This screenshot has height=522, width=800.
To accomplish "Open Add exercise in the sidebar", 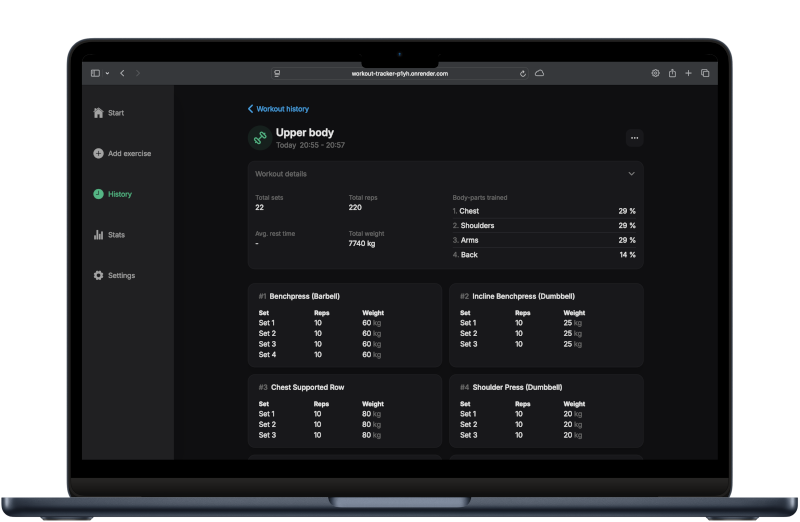I will click(x=122, y=154).
